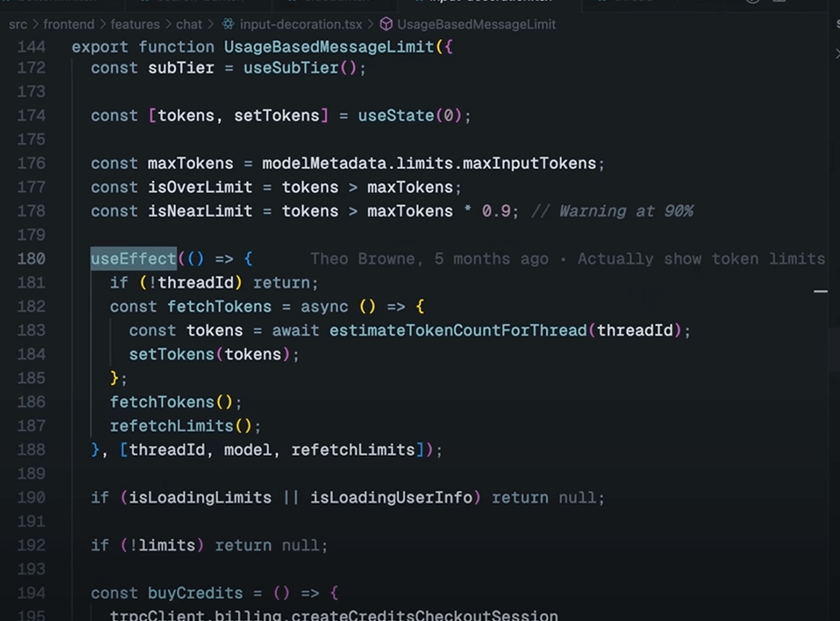The image size is (840, 621).
Task: Open the chat breadcrumb dropdown
Action: click(x=189, y=24)
